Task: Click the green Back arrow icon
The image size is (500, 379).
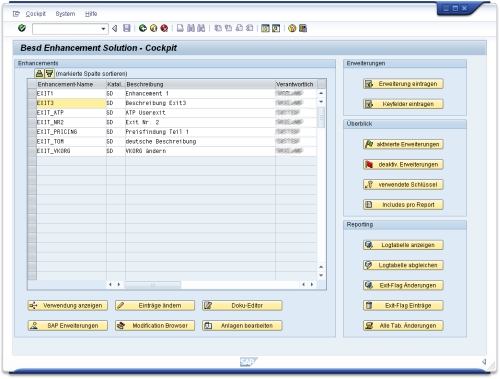Action: (143, 28)
